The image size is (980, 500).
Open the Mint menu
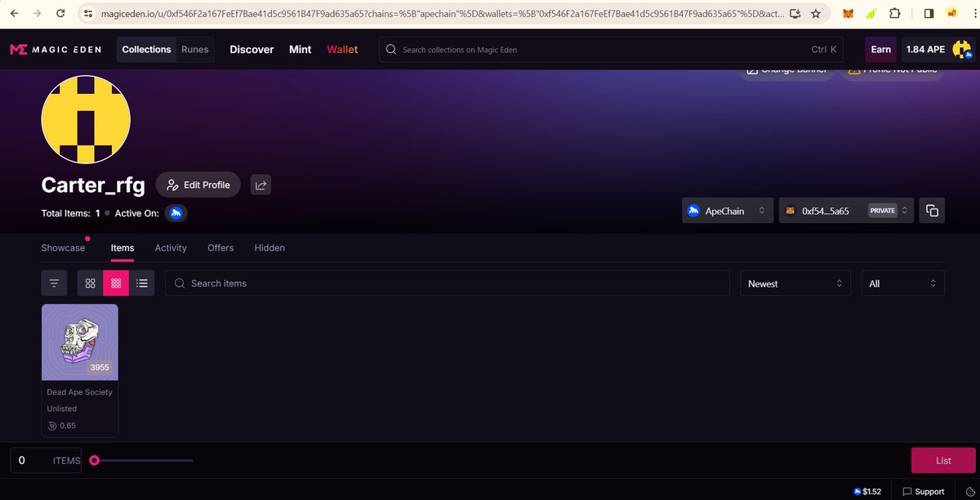point(301,50)
